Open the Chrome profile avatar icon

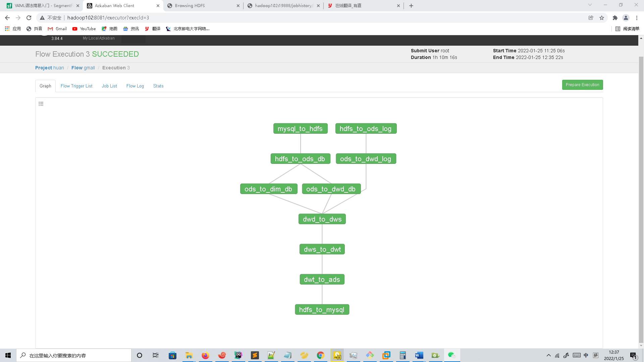pos(626,18)
